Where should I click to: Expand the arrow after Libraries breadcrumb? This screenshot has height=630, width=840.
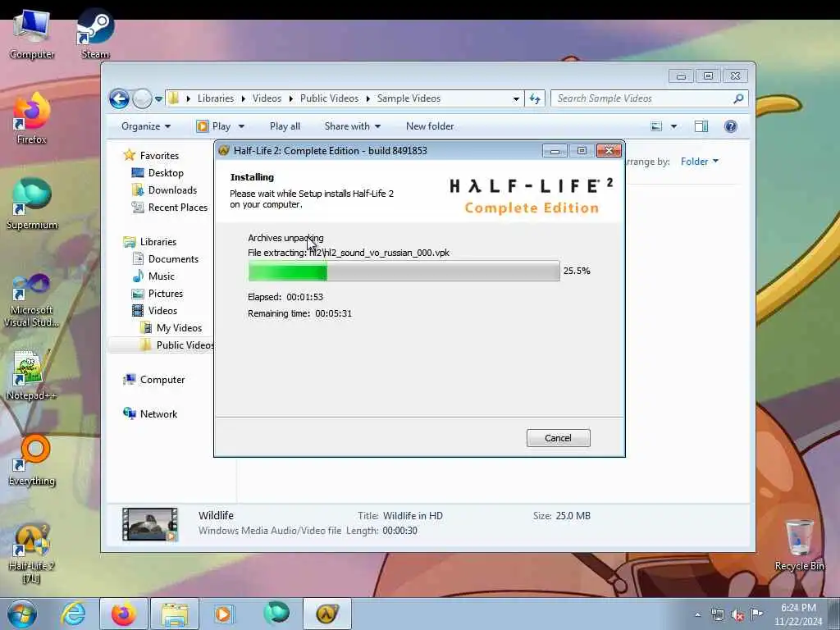(243, 98)
